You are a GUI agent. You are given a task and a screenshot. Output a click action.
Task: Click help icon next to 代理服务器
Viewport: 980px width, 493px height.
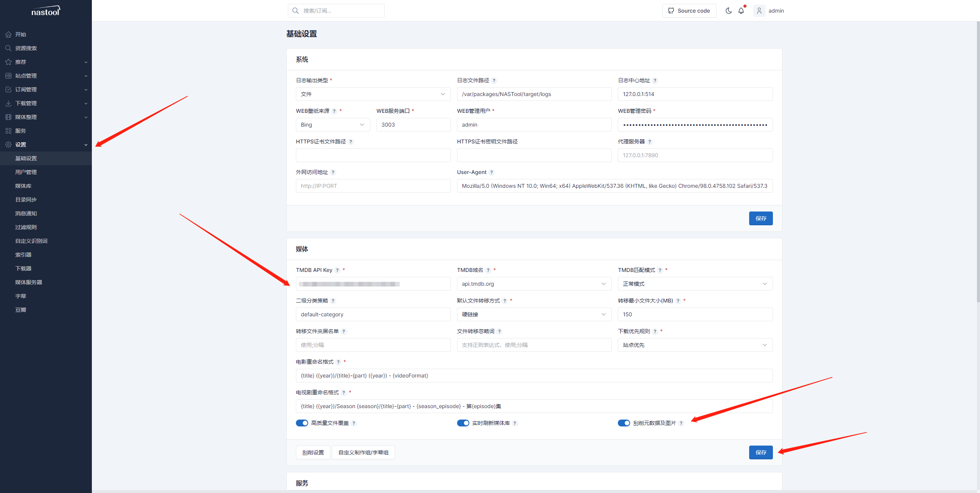[650, 142]
